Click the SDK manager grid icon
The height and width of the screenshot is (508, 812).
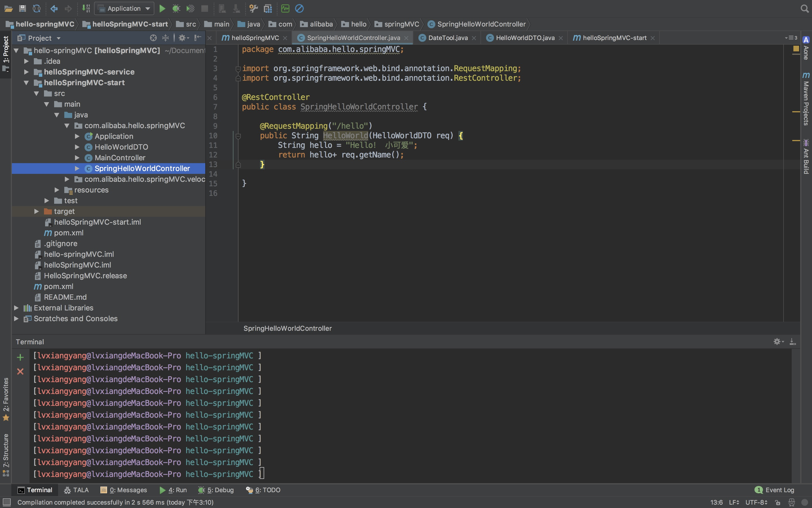(x=268, y=9)
